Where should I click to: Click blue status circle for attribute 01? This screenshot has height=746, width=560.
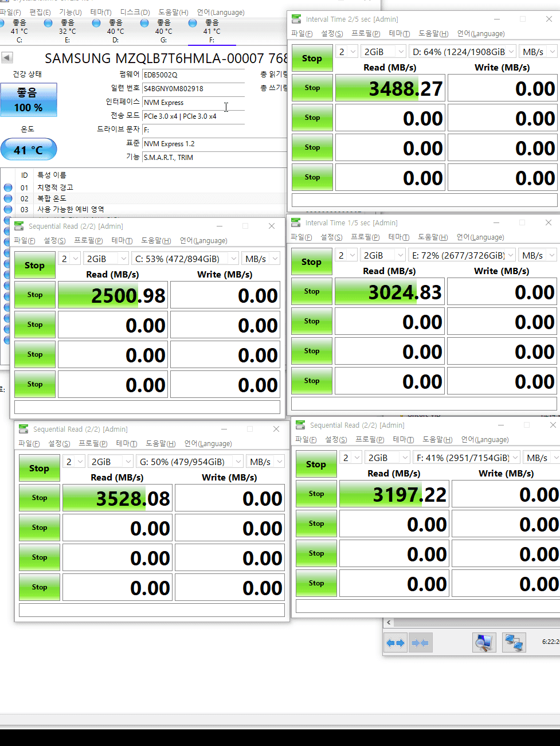(8, 188)
